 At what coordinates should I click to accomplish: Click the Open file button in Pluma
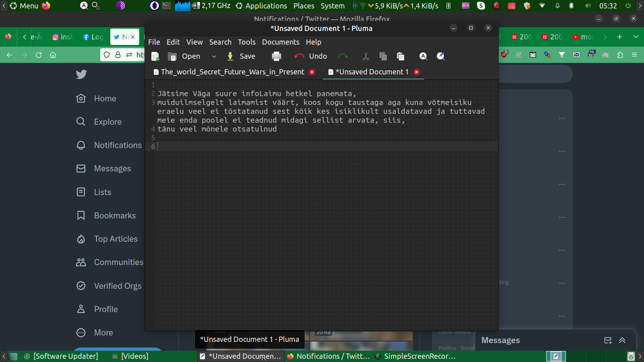pyautogui.click(x=184, y=56)
